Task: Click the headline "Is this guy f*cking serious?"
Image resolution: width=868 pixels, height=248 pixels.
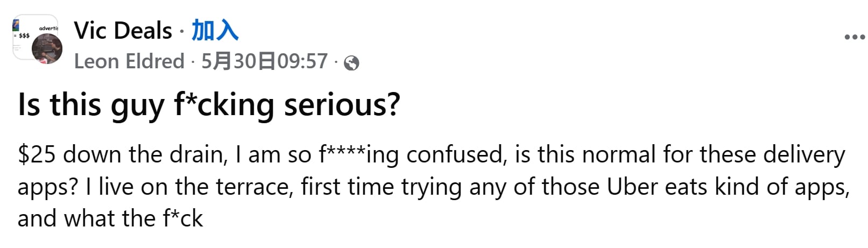Action: tap(209, 105)
